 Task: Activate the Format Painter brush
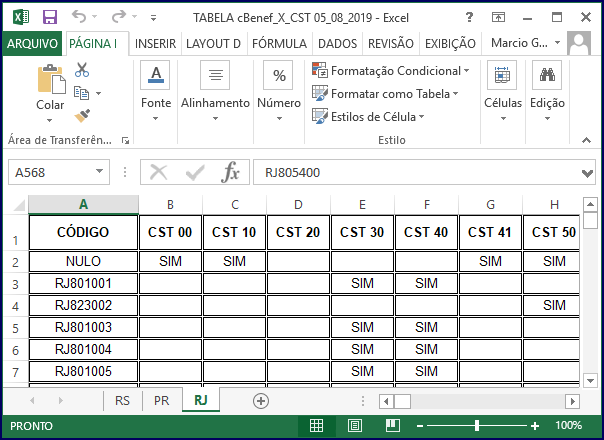tap(82, 116)
